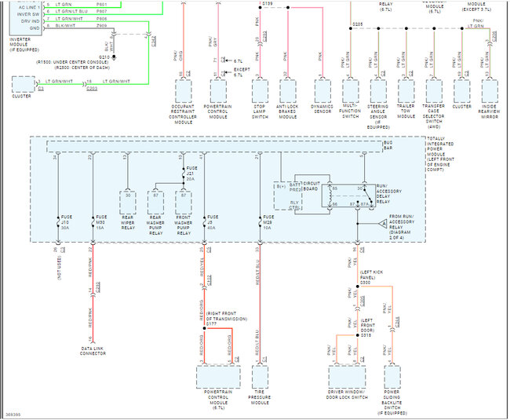Select '(RIGHT FRONT OF TRANSMISSION)' note
The image size is (510, 420).
point(227,316)
